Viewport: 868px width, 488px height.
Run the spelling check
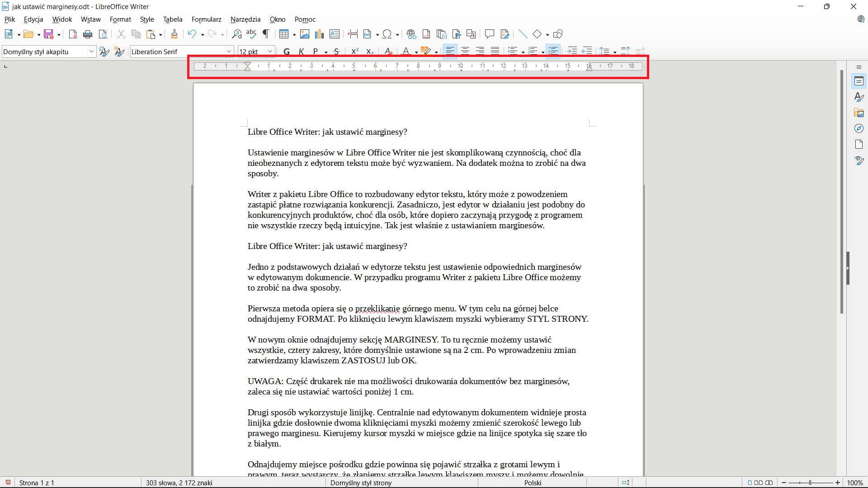coord(251,34)
